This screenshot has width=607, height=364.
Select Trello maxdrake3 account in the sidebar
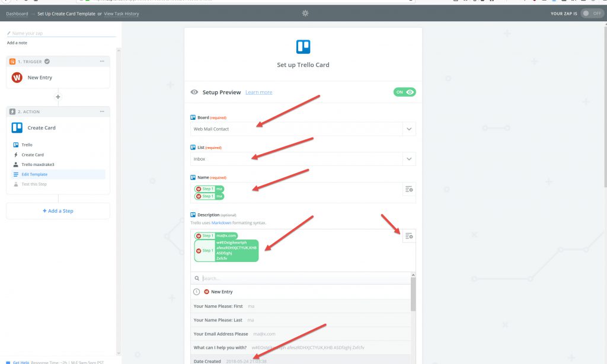coord(37,164)
